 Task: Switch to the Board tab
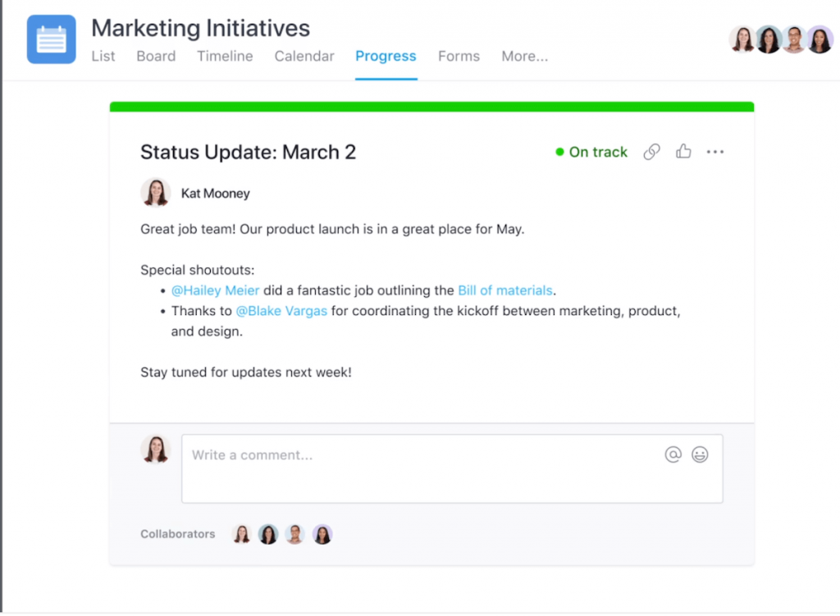[x=156, y=57]
